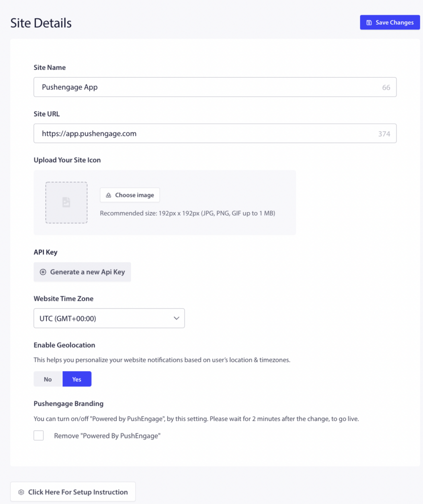Image resolution: width=423 pixels, height=504 pixels.
Task: Tick the Remove "Powered By PushEngage" checkbox
Action: click(x=38, y=436)
